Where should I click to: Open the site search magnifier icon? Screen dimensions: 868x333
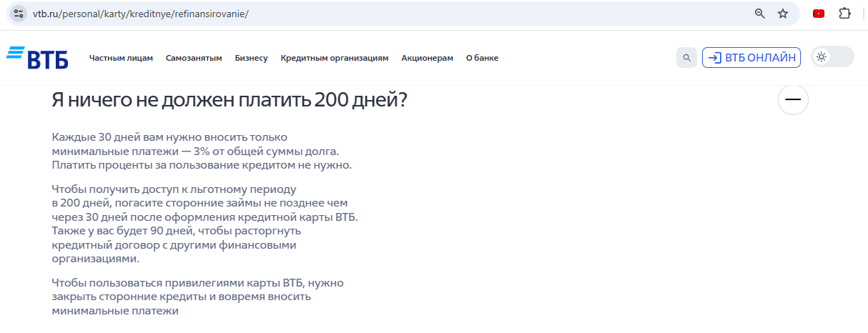click(x=686, y=58)
